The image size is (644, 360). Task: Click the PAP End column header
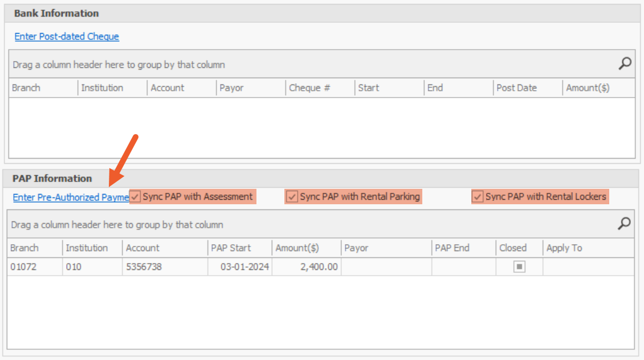(x=452, y=248)
